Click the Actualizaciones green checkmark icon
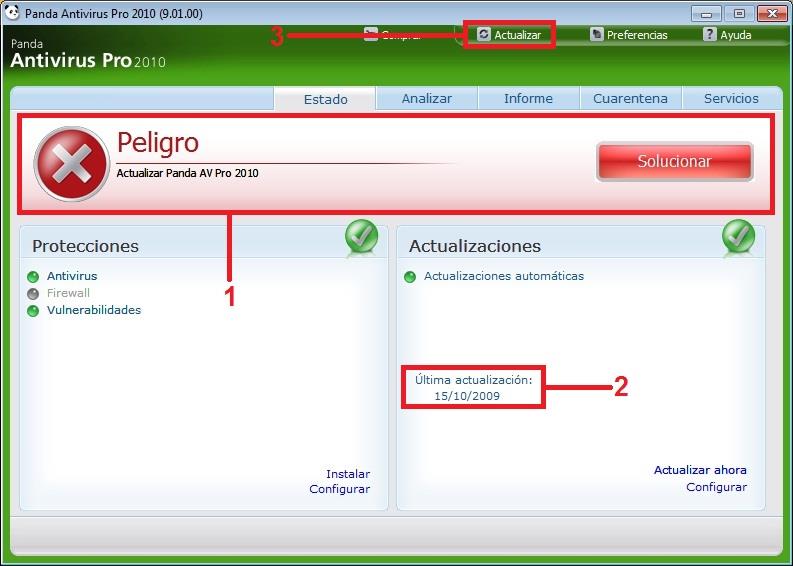This screenshot has height=566, width=793. [x=738, y=237]
